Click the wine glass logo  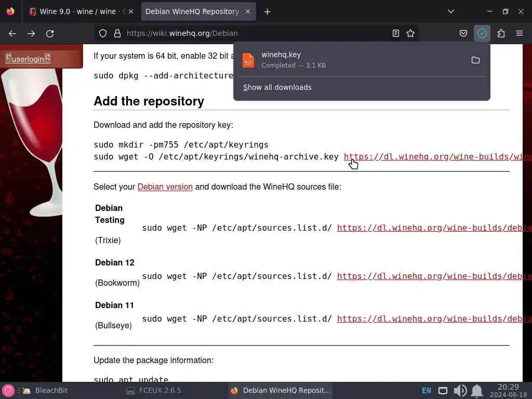click(x=33, y=142)
